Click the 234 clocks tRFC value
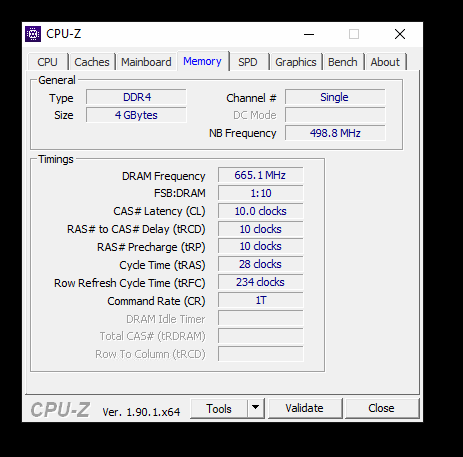The image size is (463, 457). click(x=261, y=282)
